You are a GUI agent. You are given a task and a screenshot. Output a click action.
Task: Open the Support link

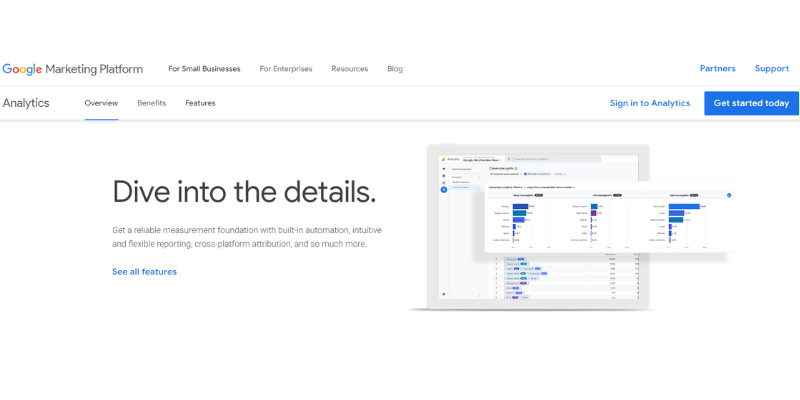pyautogui.click(x=771, y=68)
